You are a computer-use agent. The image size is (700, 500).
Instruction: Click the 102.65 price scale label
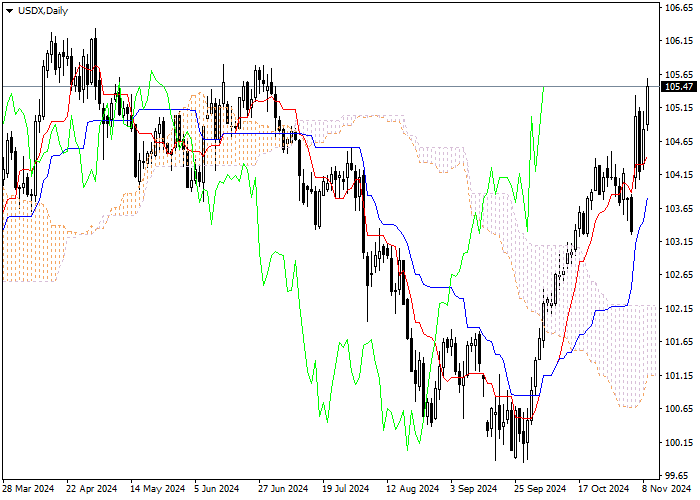pyautogui.click(x=679, y=275)
